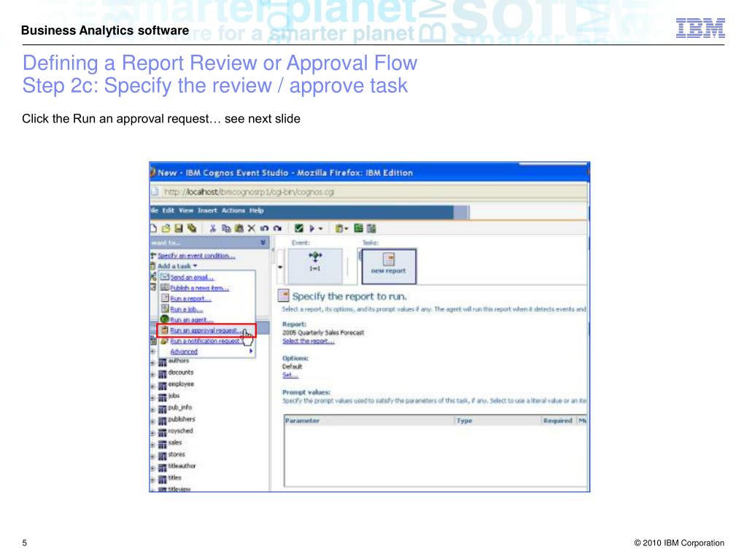This screenshot has height=560, width=747.
Task: Click the Cut scissors icon
Action: tap(213, 228)
